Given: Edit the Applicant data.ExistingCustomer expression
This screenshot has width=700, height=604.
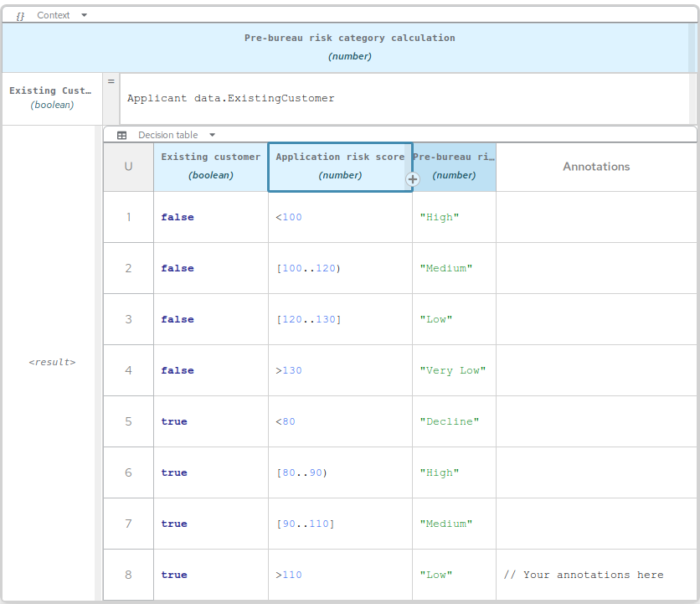Looking at the screenshot, I should point(404,99).
